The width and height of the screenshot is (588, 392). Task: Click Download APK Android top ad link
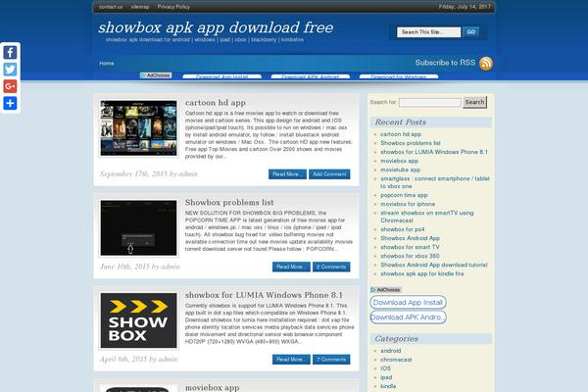pos(311,76)
